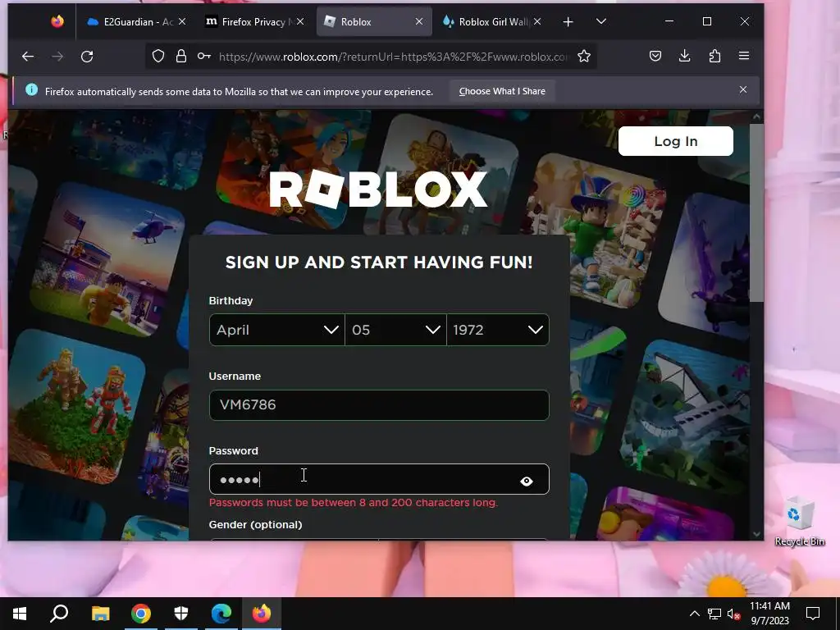
Task: Reload the current Roblox page
Action: click(87, 57)
